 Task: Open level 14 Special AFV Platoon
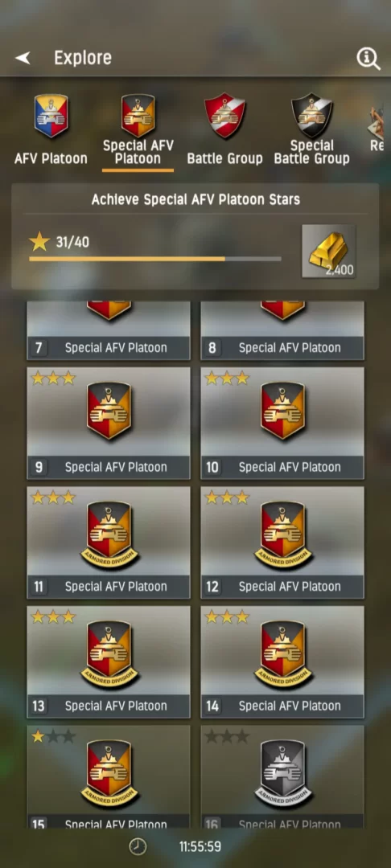coord(282,662)
